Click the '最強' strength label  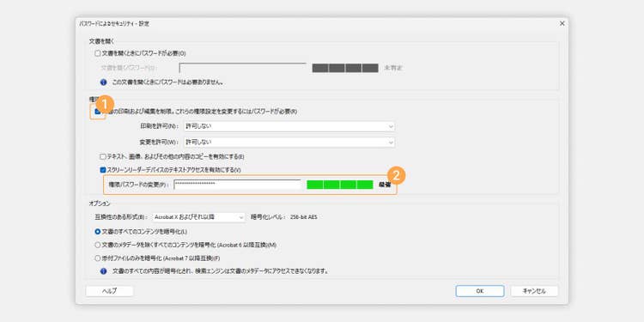coord(385,185)
